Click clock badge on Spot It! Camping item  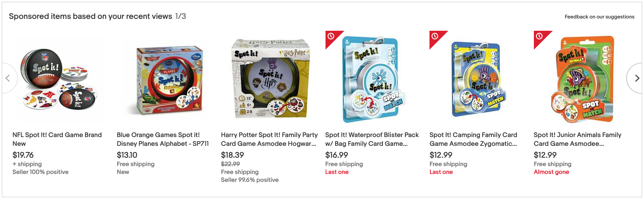coord(435,36)
